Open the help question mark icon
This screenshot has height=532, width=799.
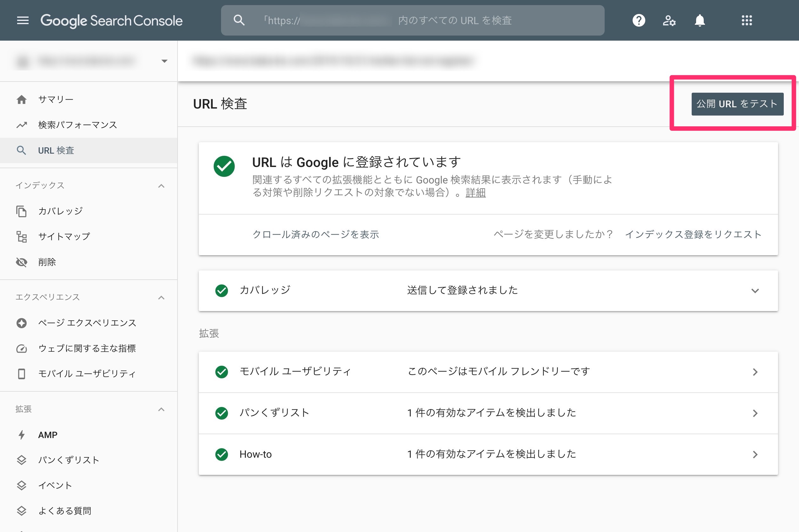click(x=638, y=20)
